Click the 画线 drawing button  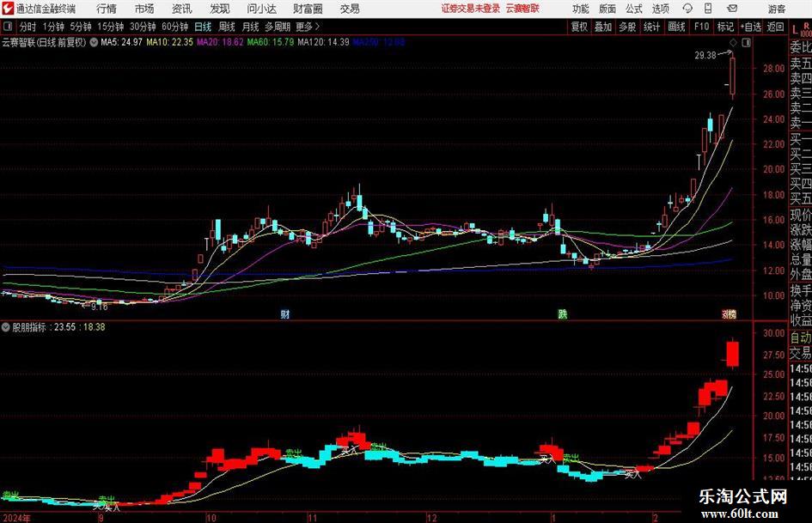676,27
